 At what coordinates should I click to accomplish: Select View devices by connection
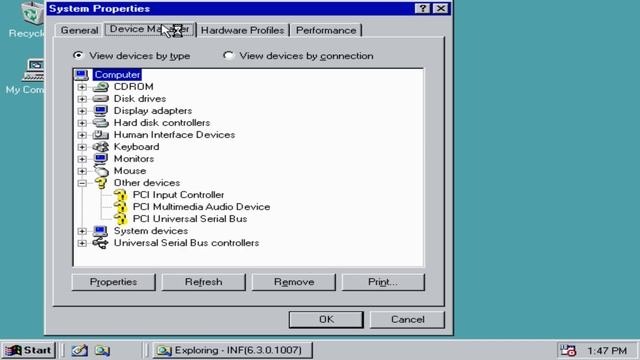pyautogui.click(x=298, y=56)
